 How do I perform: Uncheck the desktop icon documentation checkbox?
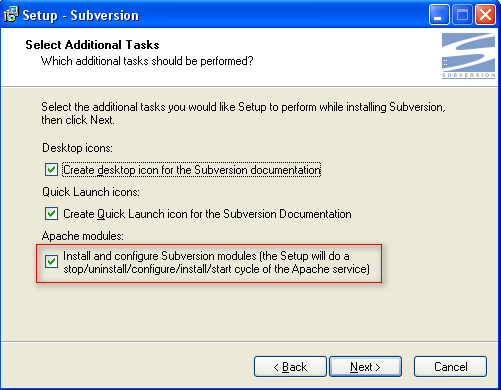point(51,169)
